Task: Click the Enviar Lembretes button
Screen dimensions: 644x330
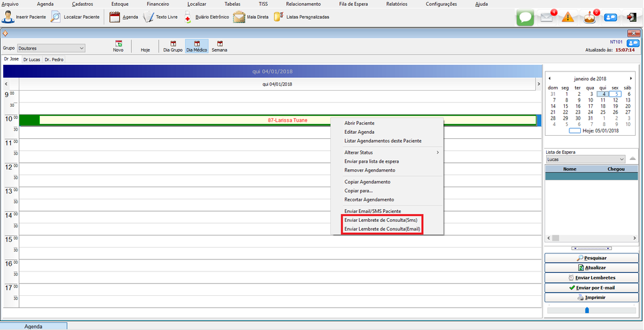Action: point(591,277)
